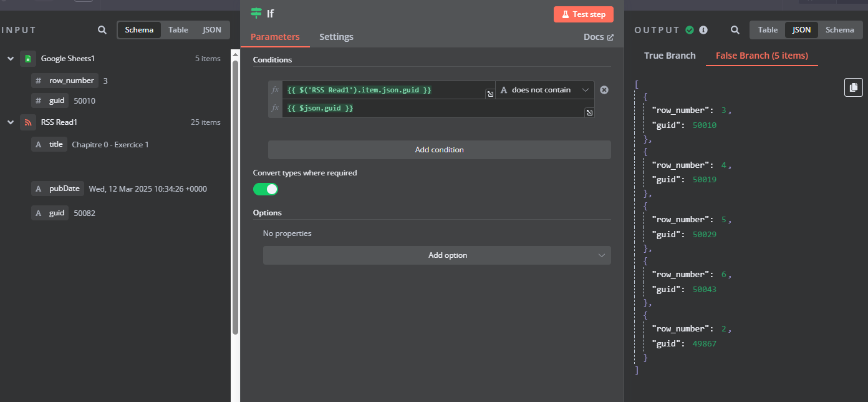Open expression editor for second condition field
Image resolution: width=868 pixels, height=402 pixels.
pos(589,112)
